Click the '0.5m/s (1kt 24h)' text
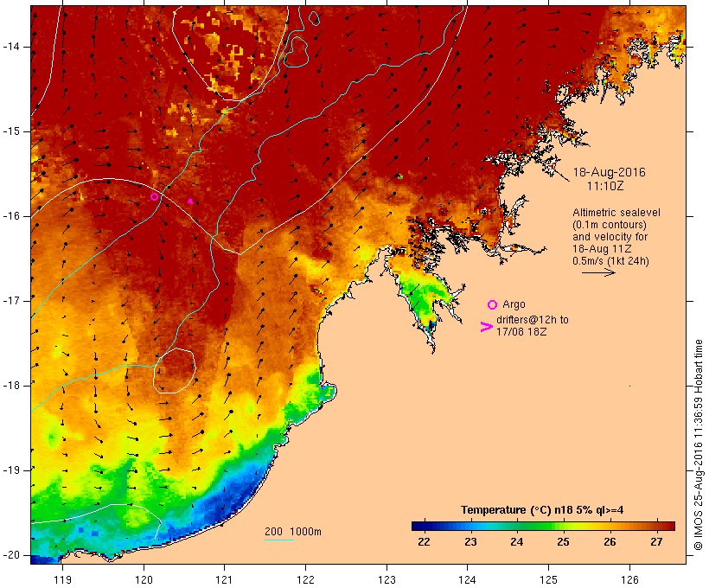This screenshot has width=709, height=588. coord(610,261)
